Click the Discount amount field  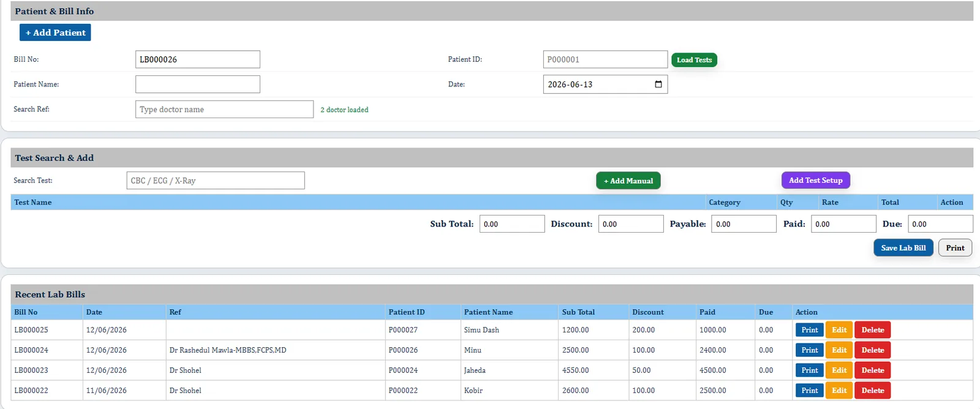631,224
